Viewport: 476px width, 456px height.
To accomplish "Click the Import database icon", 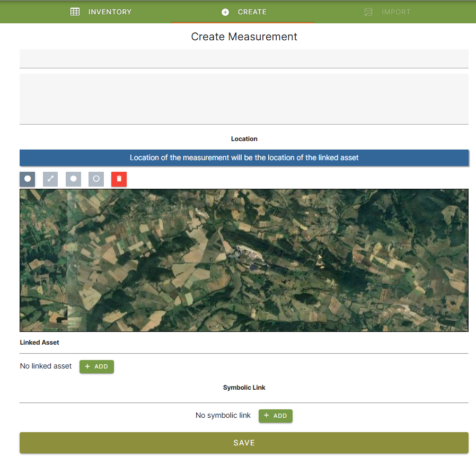I will 368,12.
